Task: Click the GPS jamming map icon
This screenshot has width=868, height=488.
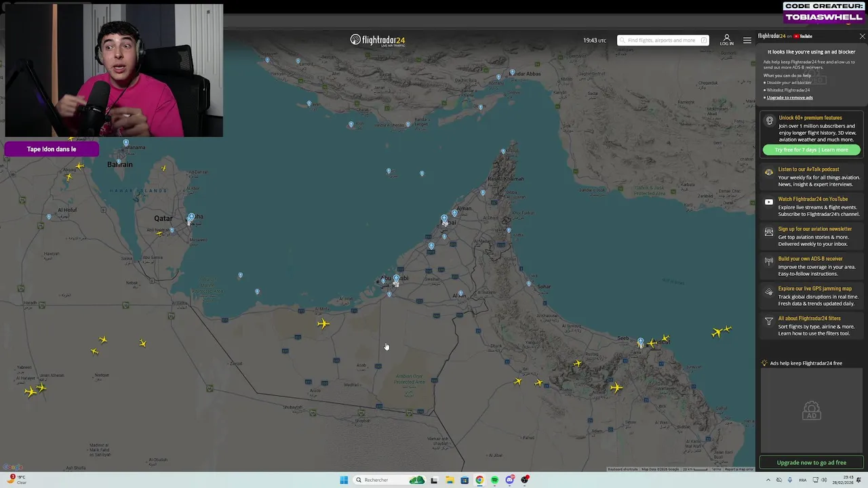Action: tap(769, 291)
